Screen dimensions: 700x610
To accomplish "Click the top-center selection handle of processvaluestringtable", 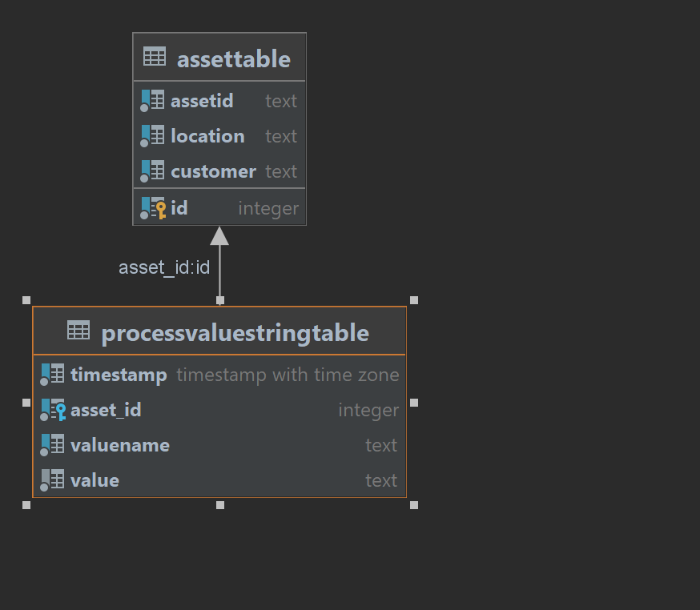I will [219, 302].
